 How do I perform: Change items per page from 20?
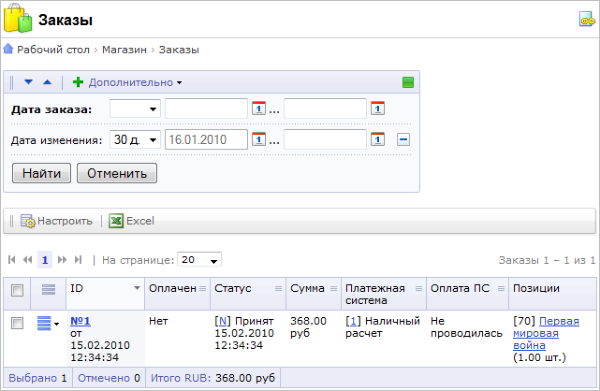coord(199,260)
